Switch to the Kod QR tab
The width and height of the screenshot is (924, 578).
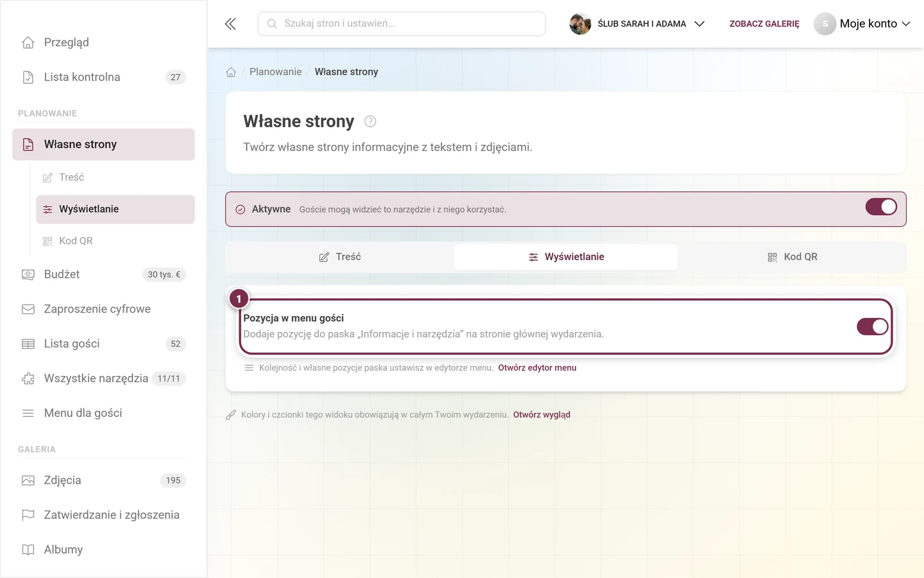tap(792, 257)
